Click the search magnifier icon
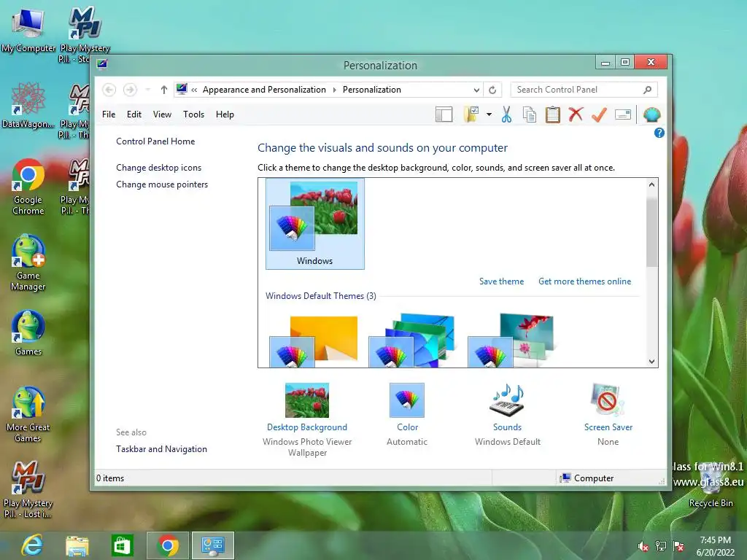Screen dimensions: 747x560 (x=648, y=90)
